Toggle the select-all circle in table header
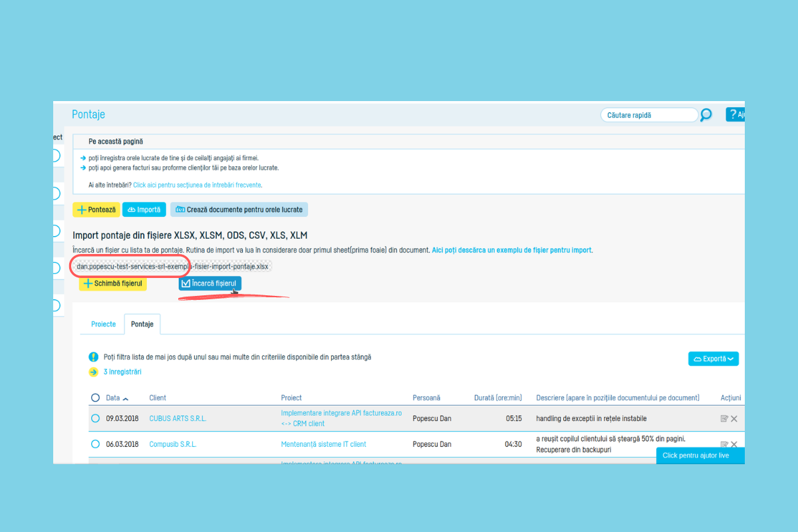The image size is (798, 532). tap(95, 398)
